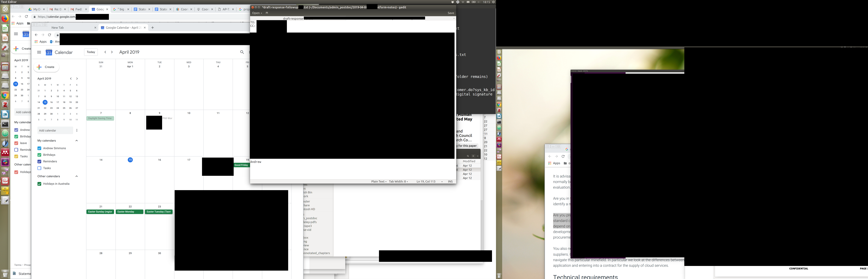
Task: Uncheck Holidays in Australia calendar
Action: tap(39, 184)
